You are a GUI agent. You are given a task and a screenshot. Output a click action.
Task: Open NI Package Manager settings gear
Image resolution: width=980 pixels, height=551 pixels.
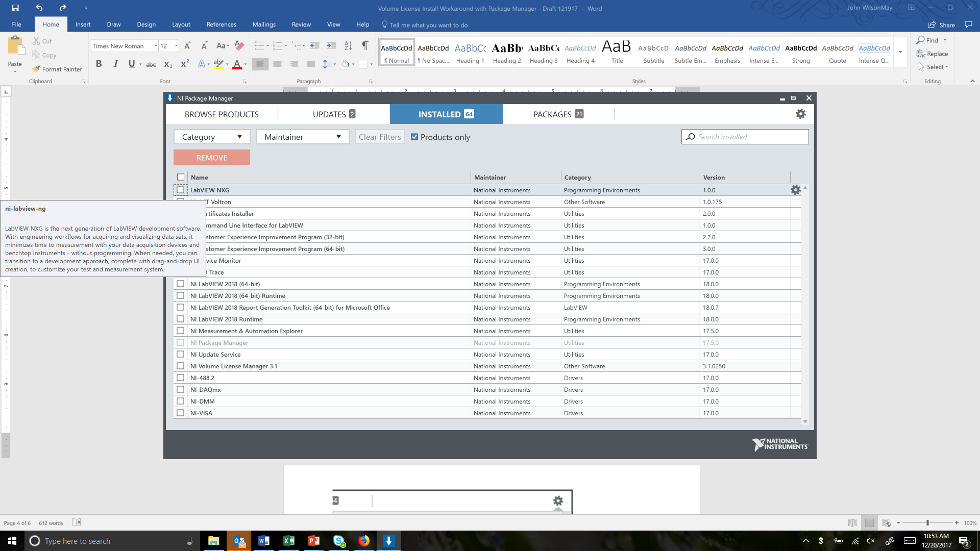[x=800, y=114]
